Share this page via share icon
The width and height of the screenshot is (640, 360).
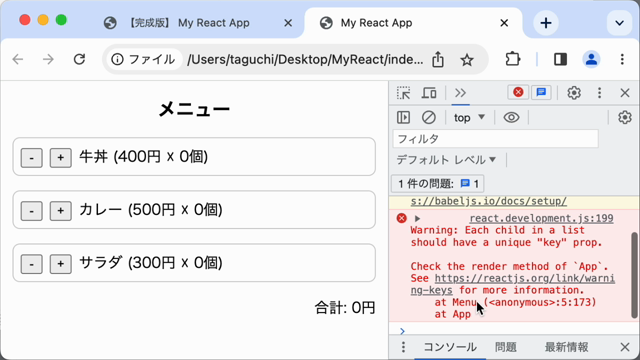[438, 60]
